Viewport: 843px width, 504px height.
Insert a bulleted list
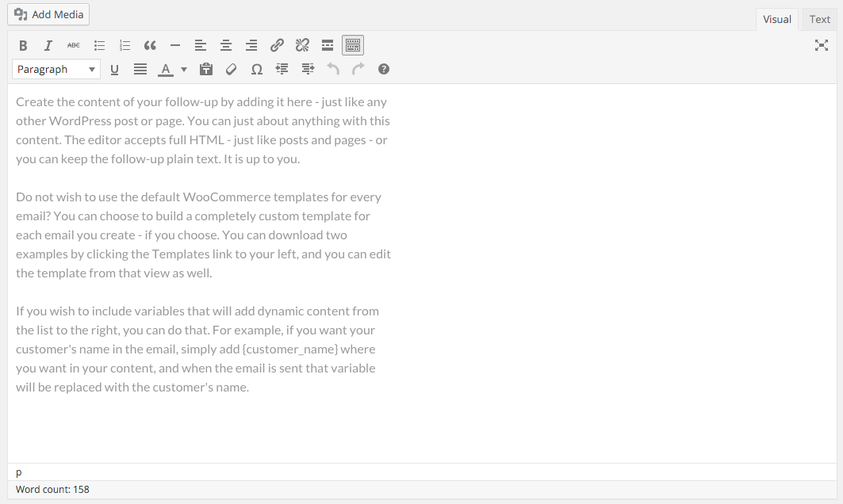(99, 45)
